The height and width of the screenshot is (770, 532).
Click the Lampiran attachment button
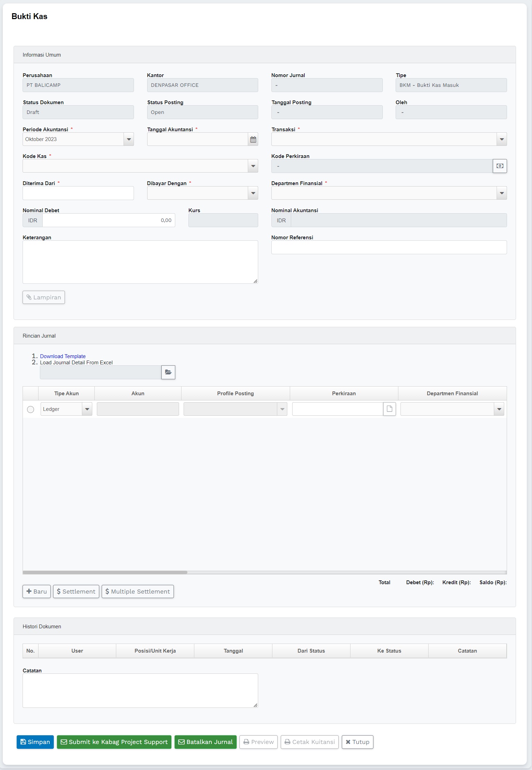44,297
